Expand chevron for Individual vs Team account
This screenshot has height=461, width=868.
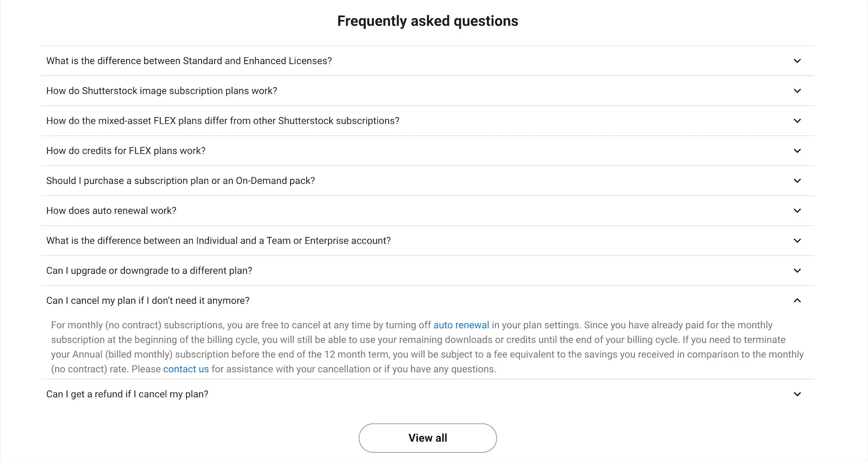coord(797,240)
